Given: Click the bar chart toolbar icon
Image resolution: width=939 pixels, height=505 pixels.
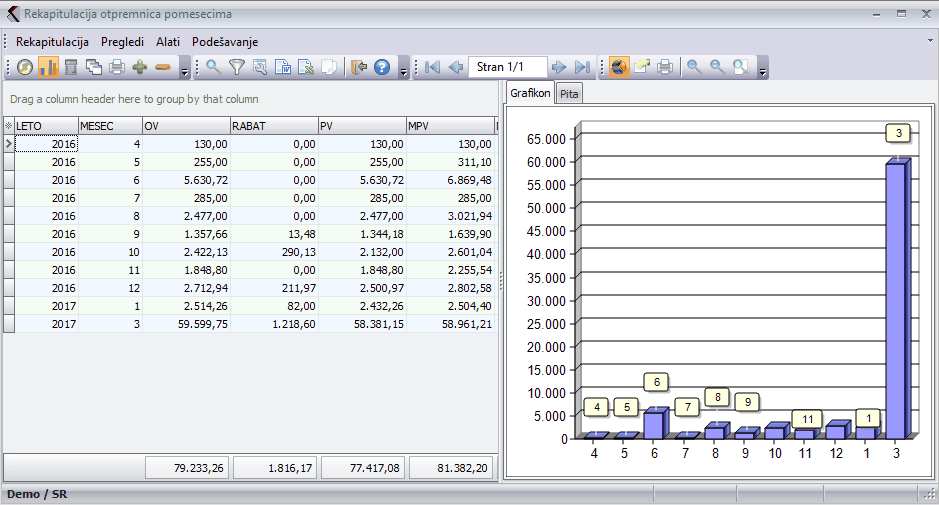Looking at the screenshot, I should click(x=48, y=67).
